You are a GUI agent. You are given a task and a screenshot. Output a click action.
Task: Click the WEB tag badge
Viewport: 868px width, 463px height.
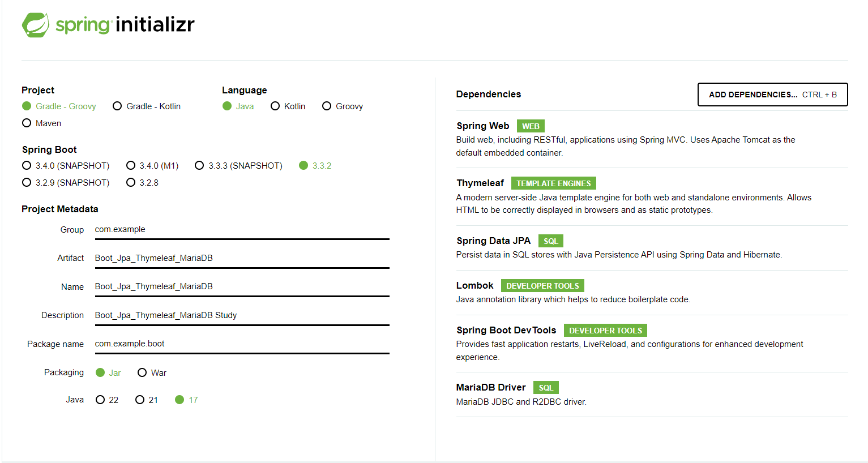531,126
